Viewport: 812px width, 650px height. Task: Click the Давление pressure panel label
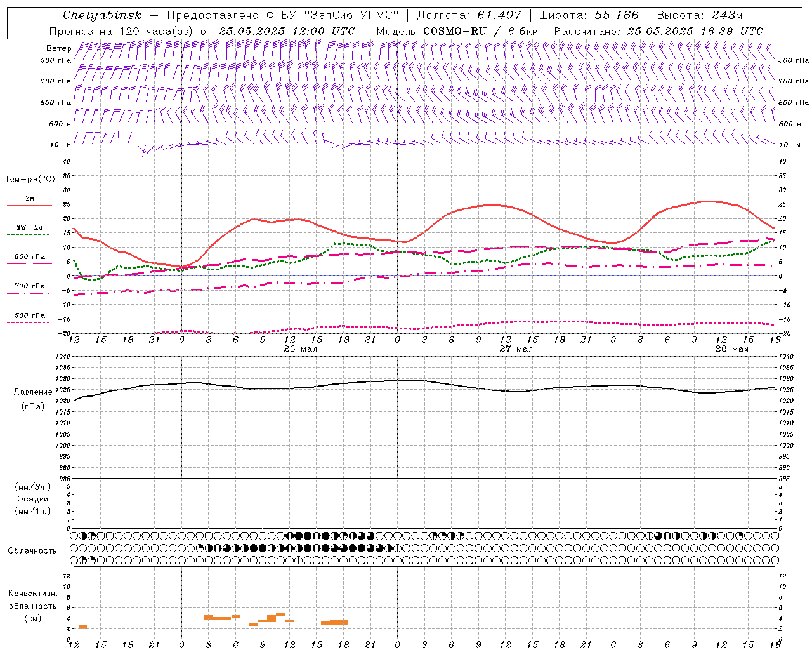(x=33, y=392)
